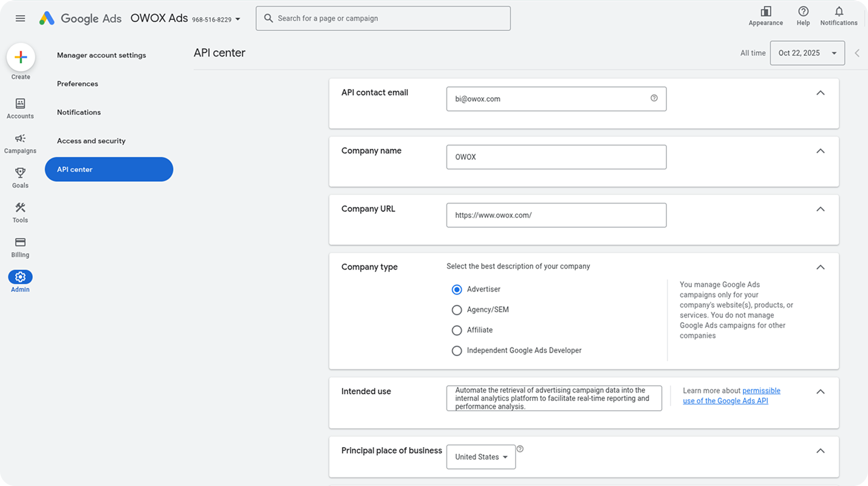This screenshot has width=868, height=486.
Task: Open Access and security settings
Action: pyautogui.click(x=91, y=140)
